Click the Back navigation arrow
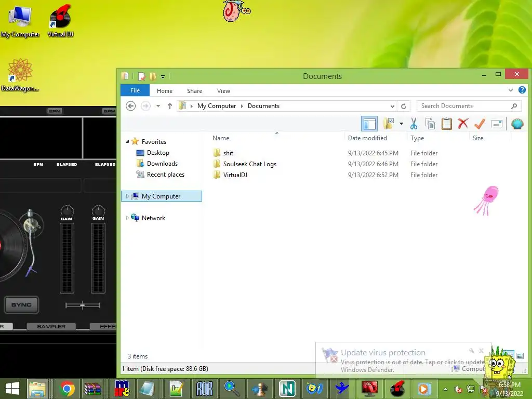The width and height of the screenshot is (532, 399). (x=130, y=106)
